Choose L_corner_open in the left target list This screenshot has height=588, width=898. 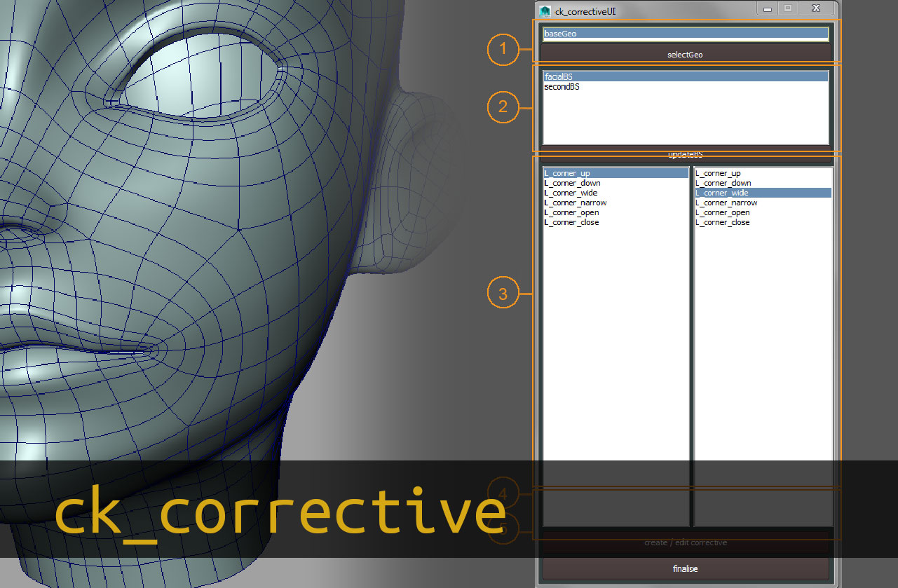click(572, 212)
